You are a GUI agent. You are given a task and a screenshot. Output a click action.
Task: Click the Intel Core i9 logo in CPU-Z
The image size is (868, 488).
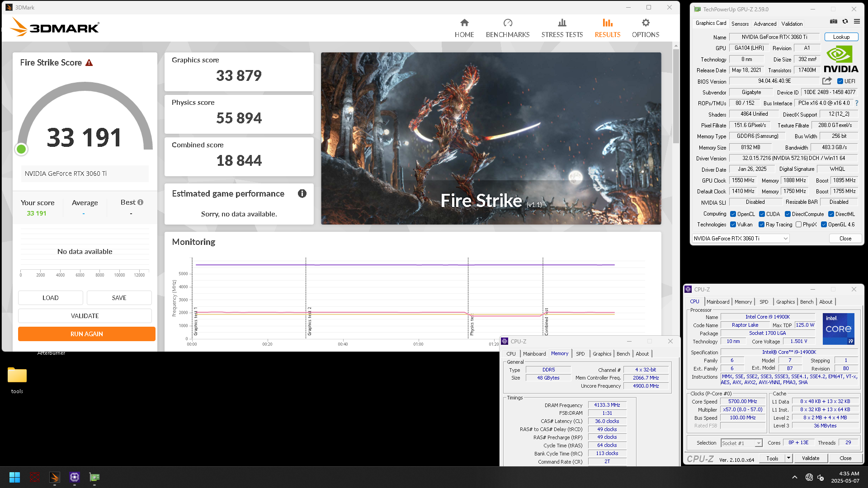pyautogui.click(x=838, y=328)
